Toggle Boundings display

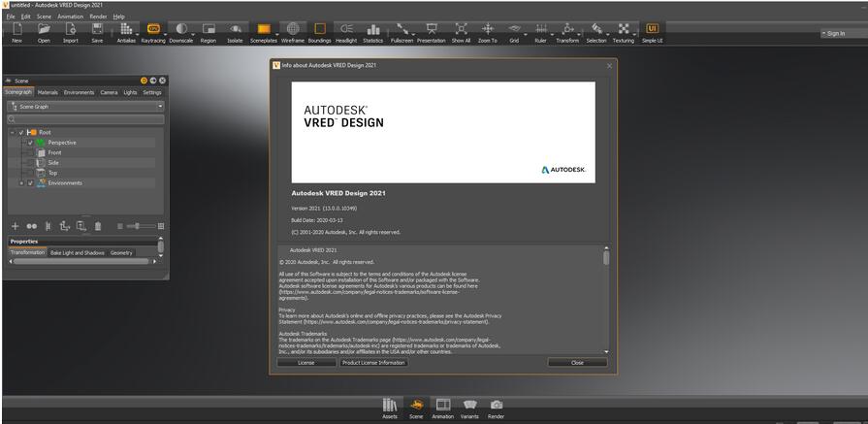[319, 33]
